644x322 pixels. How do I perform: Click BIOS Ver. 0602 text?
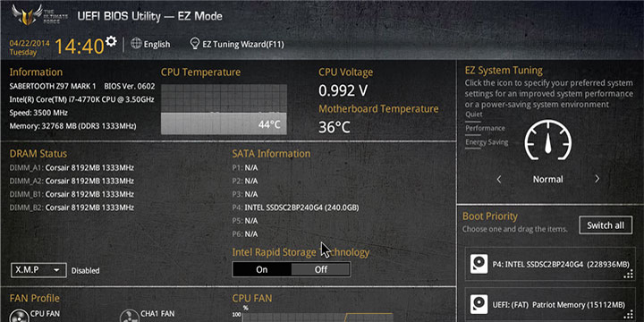(130, 86)
